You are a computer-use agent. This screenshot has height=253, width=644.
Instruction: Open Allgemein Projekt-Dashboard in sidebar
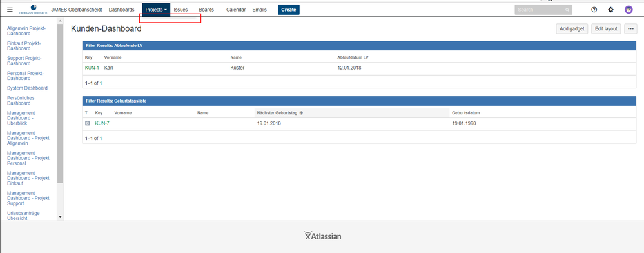pos(26,31)
